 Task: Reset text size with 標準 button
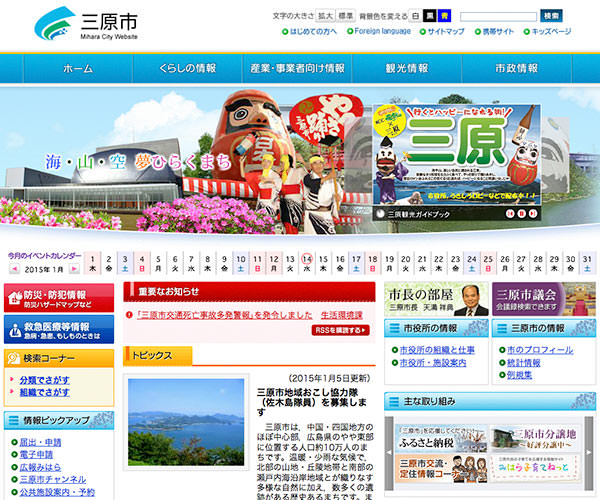(x=346, y=16)
